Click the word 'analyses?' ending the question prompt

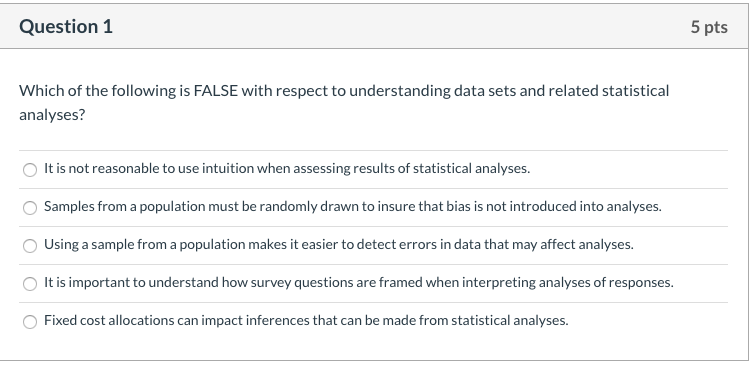click(52, 115)
